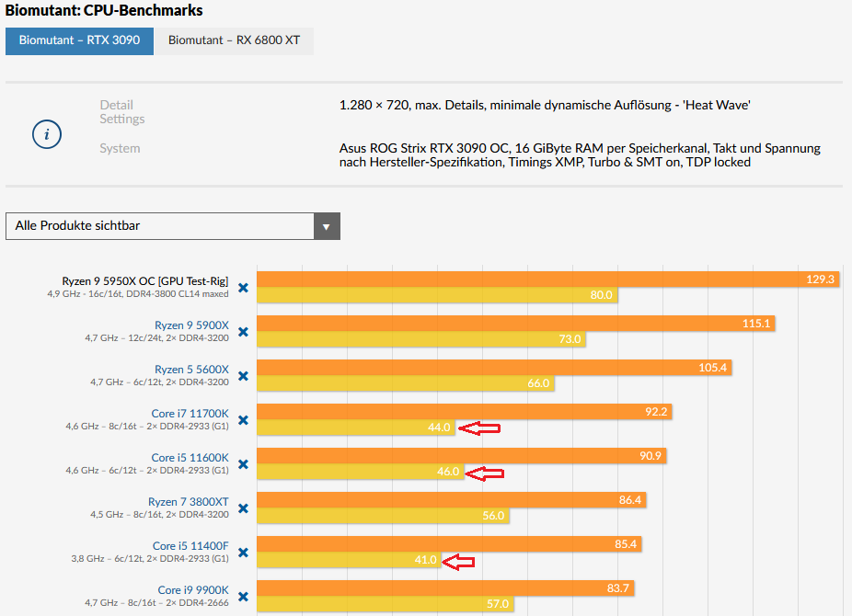This screenshot has height=616, width=852.
Task: Click the System label
Action: click(x=120, y=148)
